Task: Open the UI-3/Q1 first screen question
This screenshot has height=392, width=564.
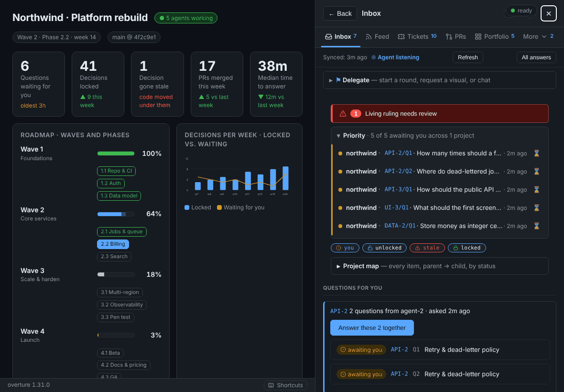Action: pos(440,208)
